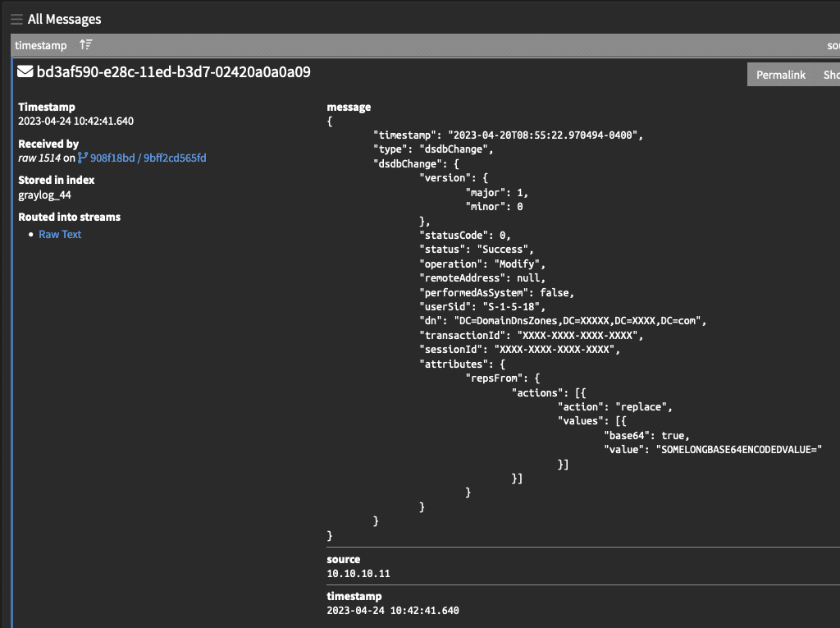840x628 pixels.
Task: Click the partially visible Show button
Action: click(830, 75)
